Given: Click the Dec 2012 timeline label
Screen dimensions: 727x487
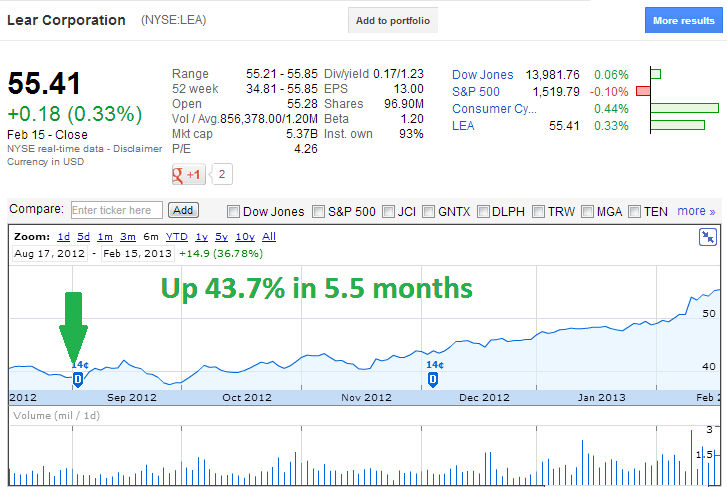Looking at the screenshot, I should 484,397.
